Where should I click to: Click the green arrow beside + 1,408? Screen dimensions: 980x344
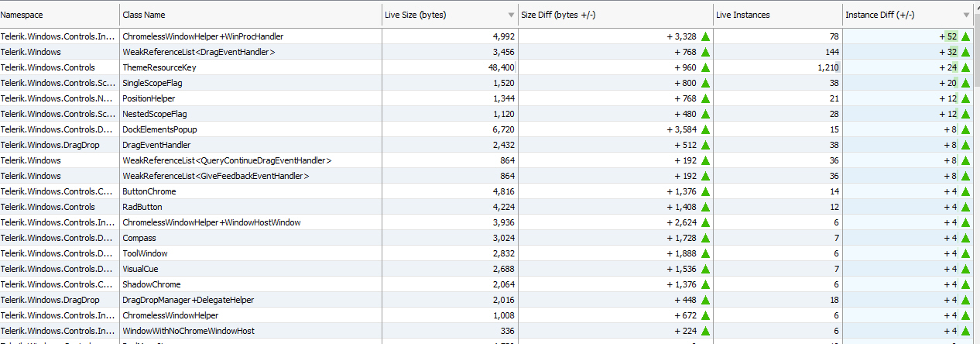tap(705, 207)
